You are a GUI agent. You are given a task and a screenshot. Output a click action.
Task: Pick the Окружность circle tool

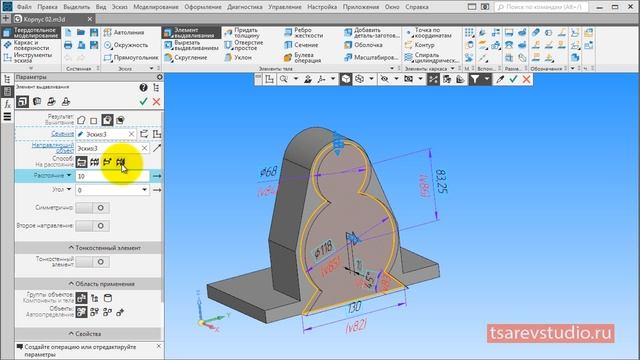pyautogui.click(x=126, y=45)
